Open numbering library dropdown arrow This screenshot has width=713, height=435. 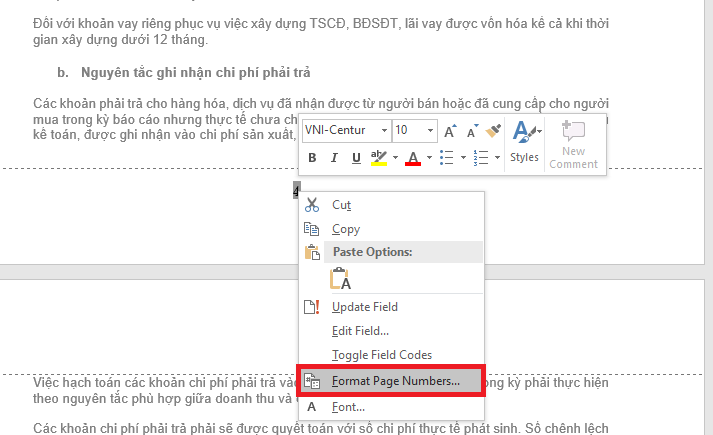(497, 158)
